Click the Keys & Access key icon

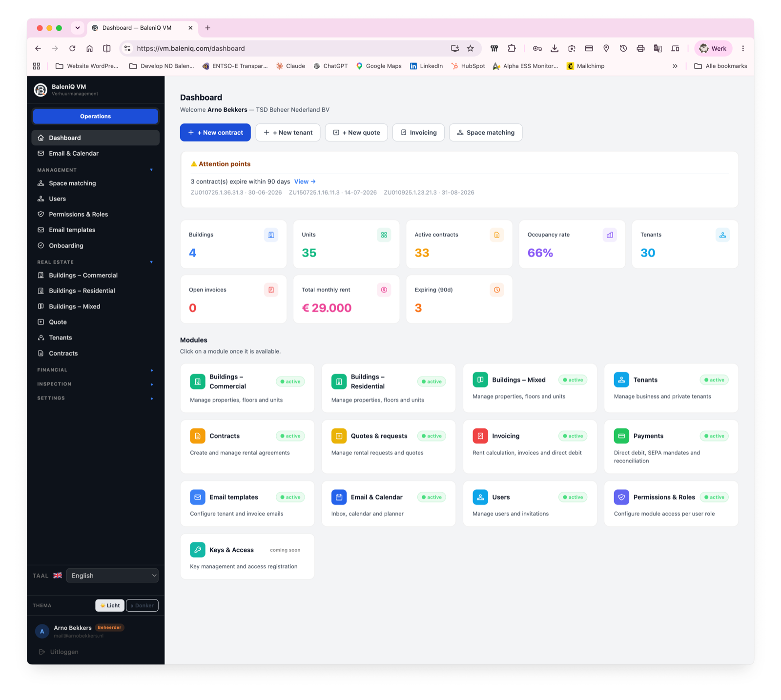(x=198, y=550)
